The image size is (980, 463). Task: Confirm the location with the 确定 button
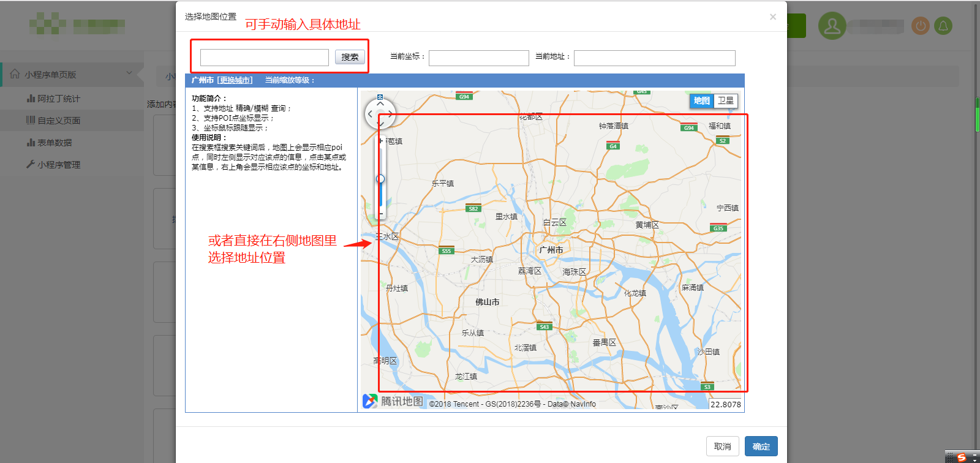point(761,446)
